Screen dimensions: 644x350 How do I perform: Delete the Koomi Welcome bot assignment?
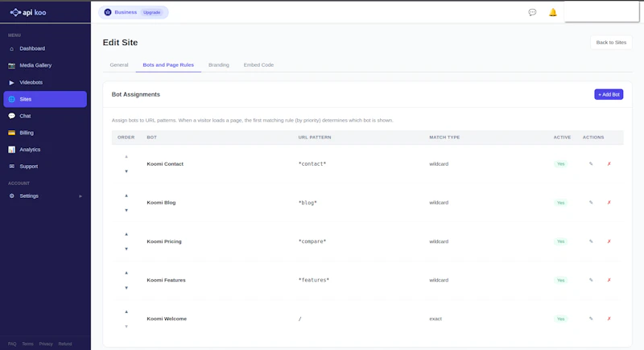(x=609, y=319)
